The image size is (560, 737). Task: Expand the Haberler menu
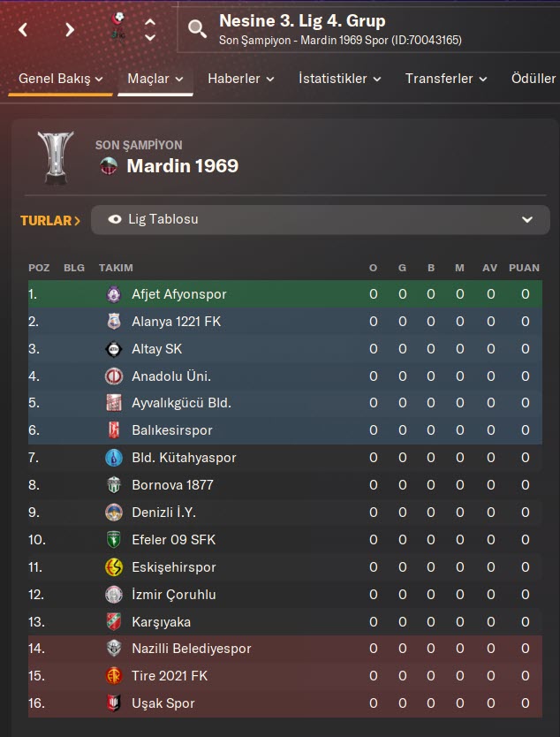click(x=240, y=79)
